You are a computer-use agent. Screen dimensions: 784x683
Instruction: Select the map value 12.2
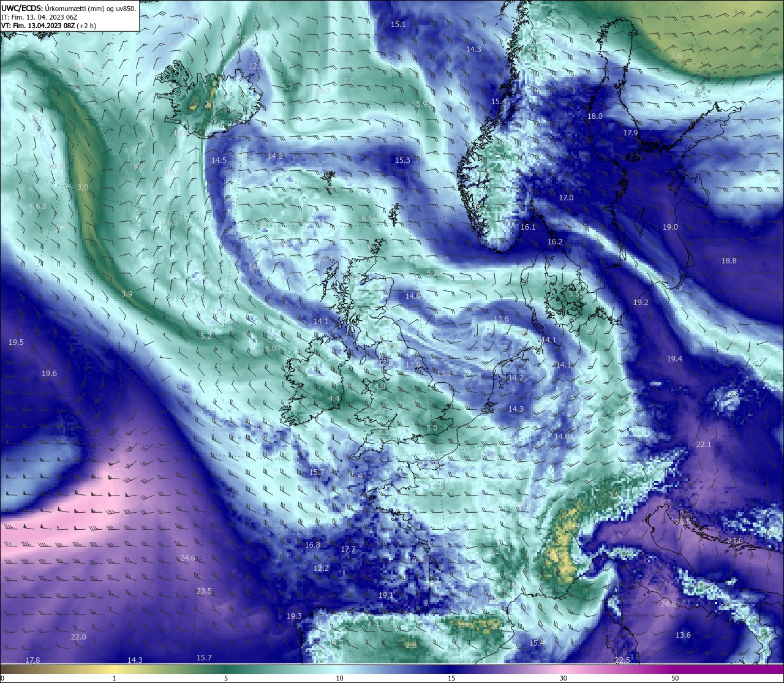click(321, 568)
